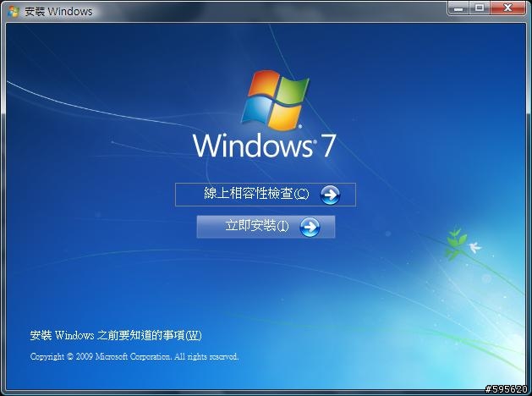The width and height of the screenshot is (532, 396).
Task: Open the 安裝 Windows 之前要知道的事項(W) link
Action: (x=116, y=336)
